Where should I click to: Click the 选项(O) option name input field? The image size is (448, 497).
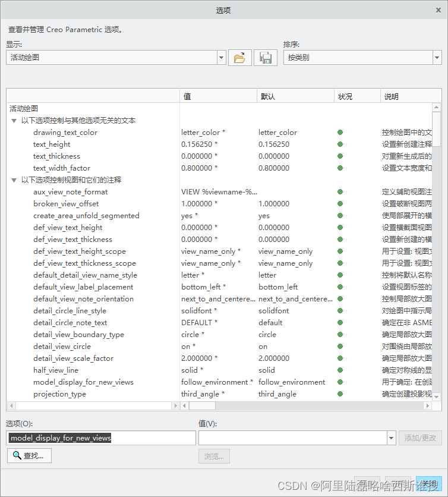101,438
